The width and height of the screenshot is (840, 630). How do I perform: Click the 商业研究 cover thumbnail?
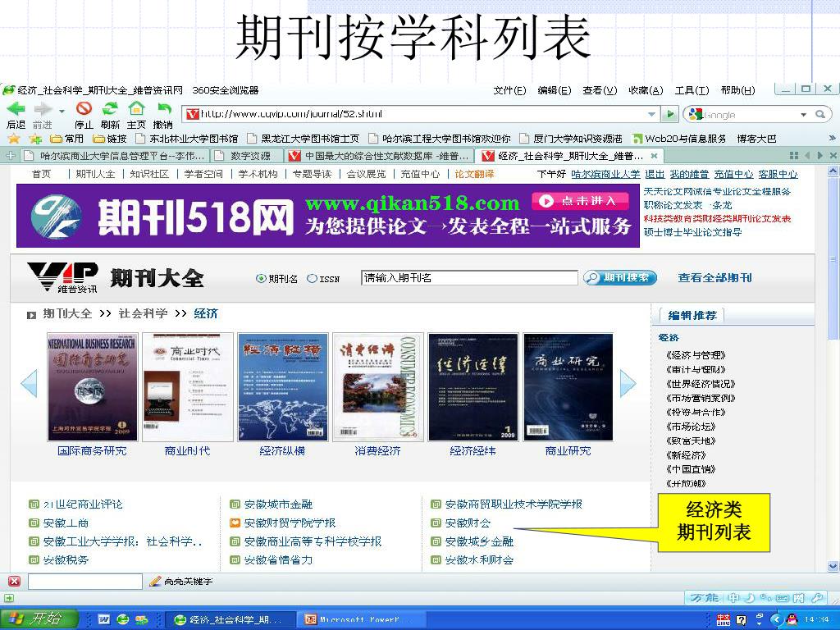[568, 387]
